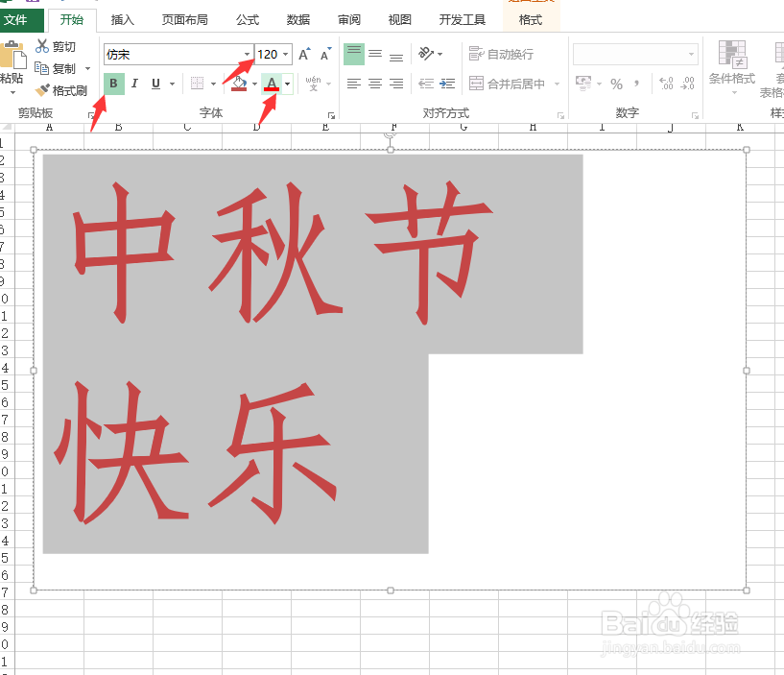Viewport: 784px width, 675px height.
Task: Increase decimal places
Action: (666, 84)
